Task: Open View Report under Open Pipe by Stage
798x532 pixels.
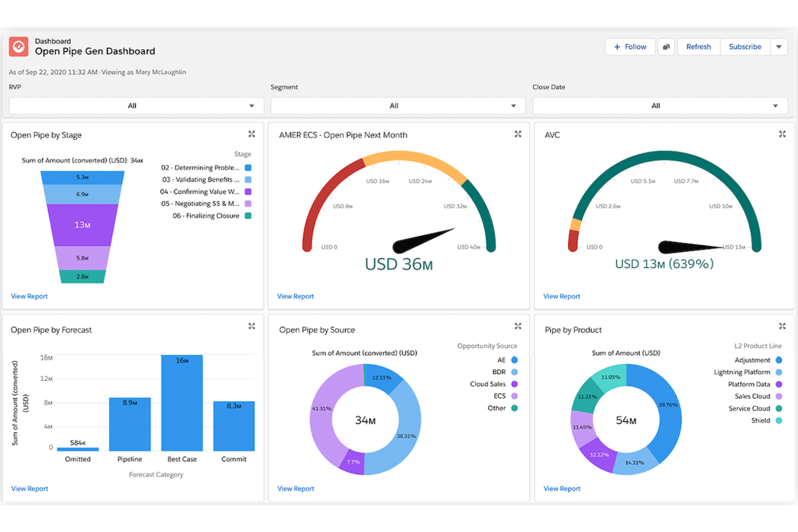Action: coord(29,296)
